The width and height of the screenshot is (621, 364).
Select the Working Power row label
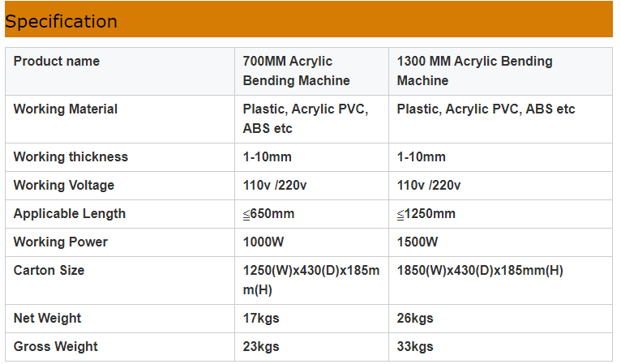click(x=61, y=242)
